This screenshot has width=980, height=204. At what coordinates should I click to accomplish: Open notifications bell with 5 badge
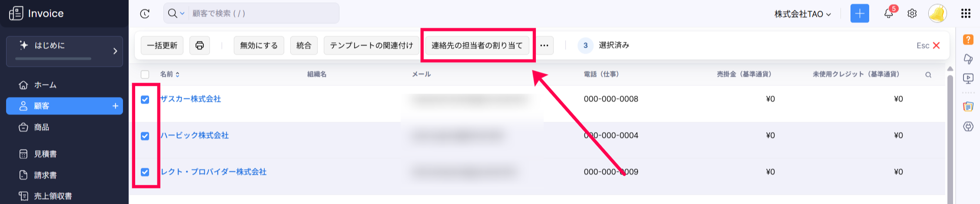[x=889, y=13]
